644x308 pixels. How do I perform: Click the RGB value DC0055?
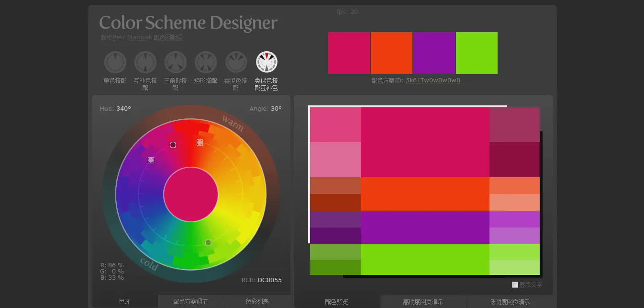pyautogui.click(x=269, y=280)
